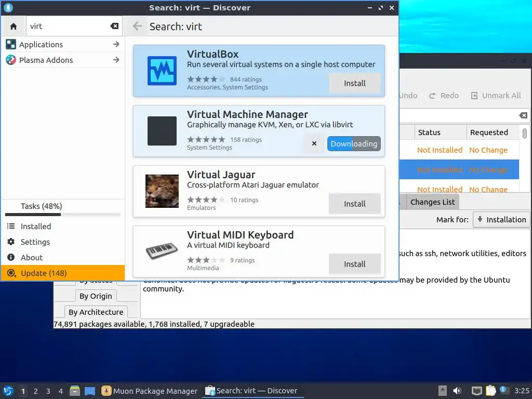
Task: Click the update notifier tray icon
Action: (x=503, y=390)
